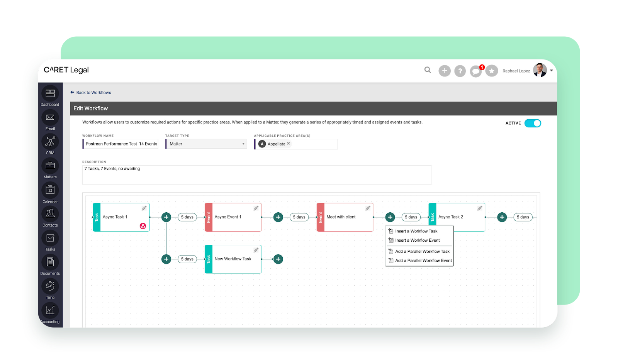Click the Description text area
This screenshot has height=364, width=618.
(257, 175)
